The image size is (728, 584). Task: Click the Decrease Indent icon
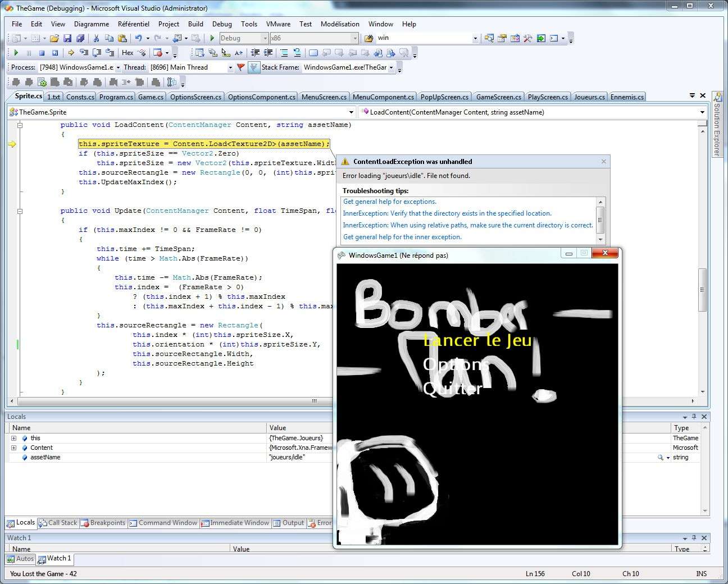pos(255,53)
